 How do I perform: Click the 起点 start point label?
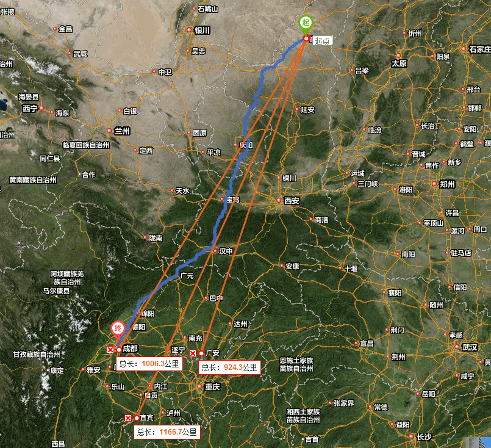[322, 40]
